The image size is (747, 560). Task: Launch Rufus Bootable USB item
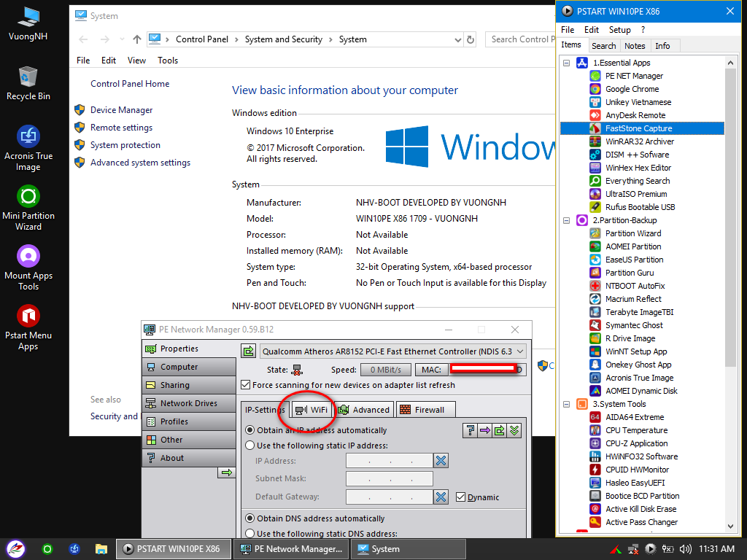point(640,207)
